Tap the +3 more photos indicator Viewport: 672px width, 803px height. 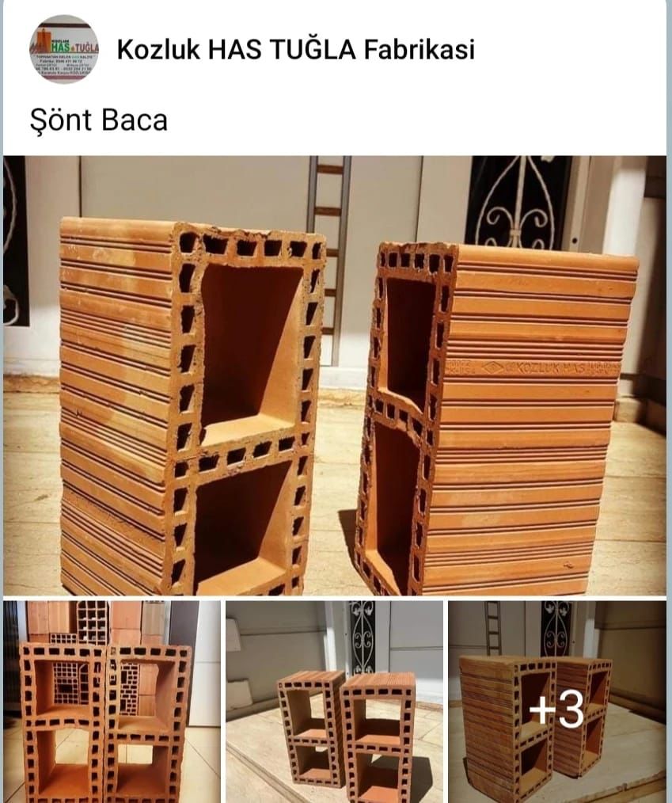click(556, 710)
